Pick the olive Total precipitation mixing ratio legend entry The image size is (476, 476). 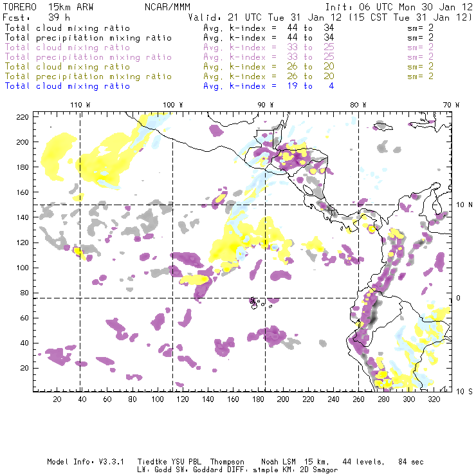(x=88, y=76)
